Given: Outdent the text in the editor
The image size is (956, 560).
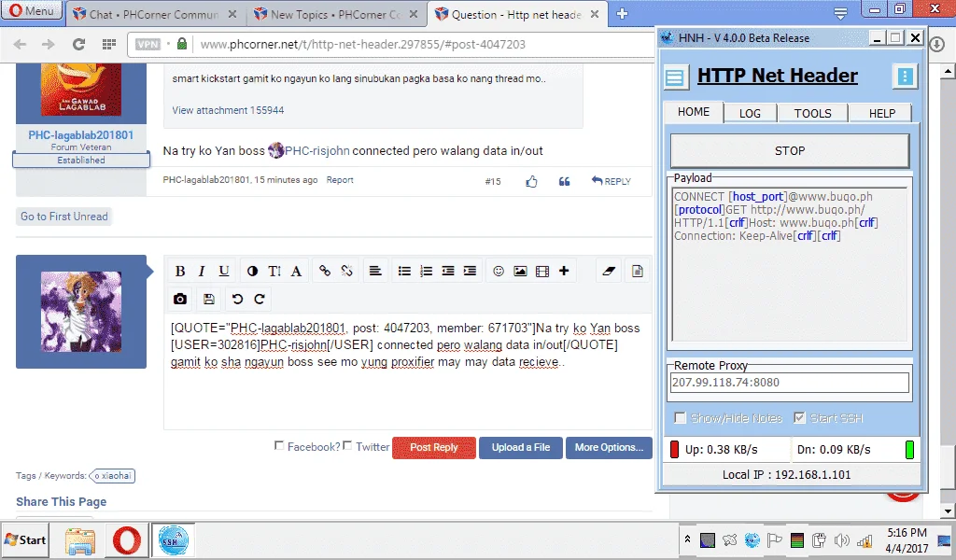Looking at the screenshot, I should click(x=448, y=272).
